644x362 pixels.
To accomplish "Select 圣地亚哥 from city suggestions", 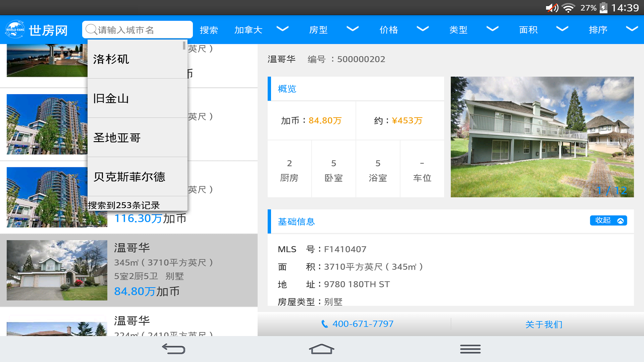I will coord(137,137).
